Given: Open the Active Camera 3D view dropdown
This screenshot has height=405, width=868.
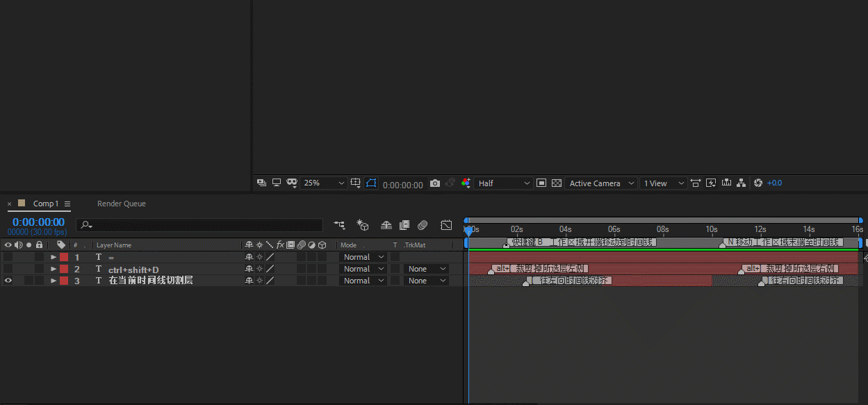Looking at the screenshot, I should pyautogui.click(x=602, y=183).
